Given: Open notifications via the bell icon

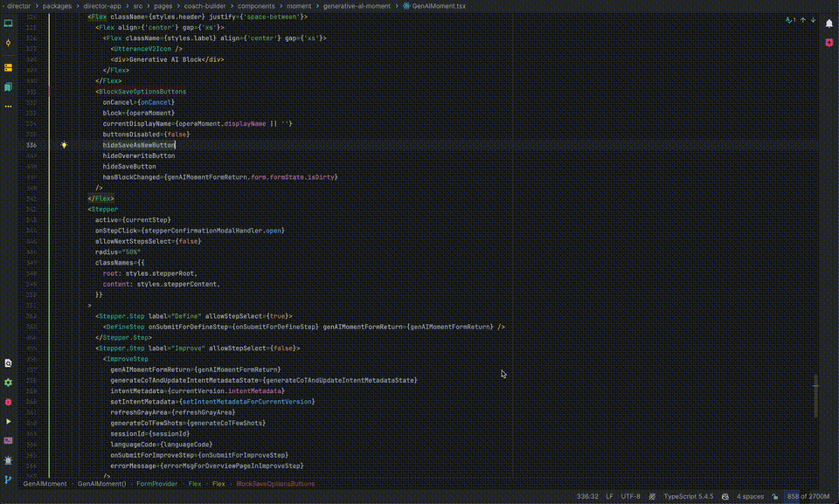Looking at the screenshot, I should coord(829,24).
